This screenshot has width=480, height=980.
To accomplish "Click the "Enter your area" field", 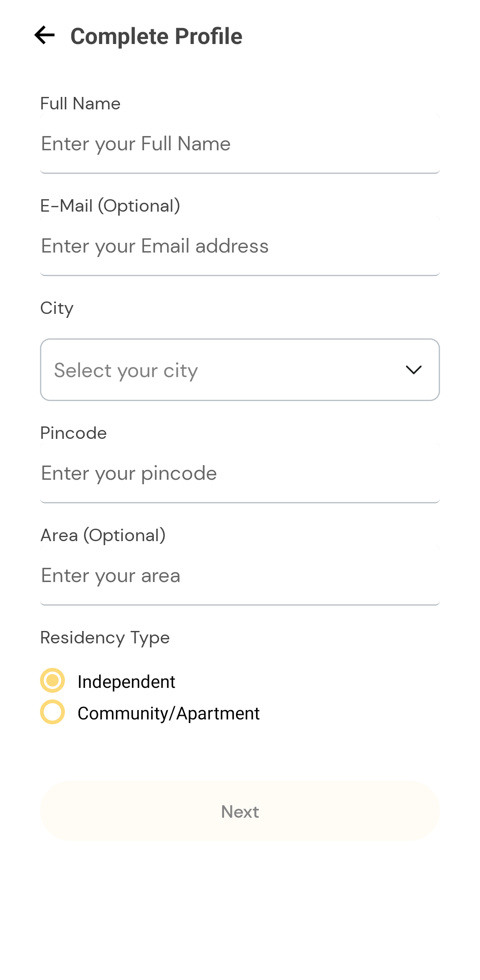I will pos(240,576).
